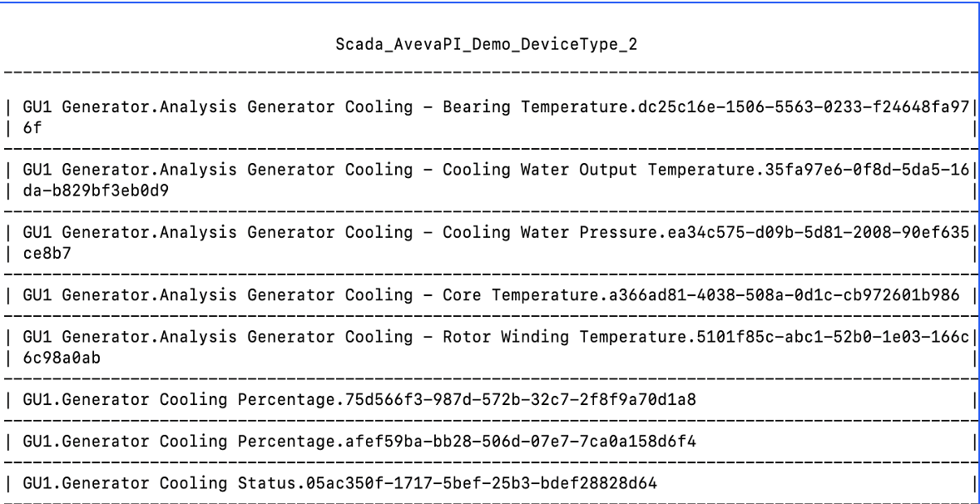Click the GUID a366ad81-4038-508a-0d1c-cb972601b986
980x504 pixels.
click(784, 294)
